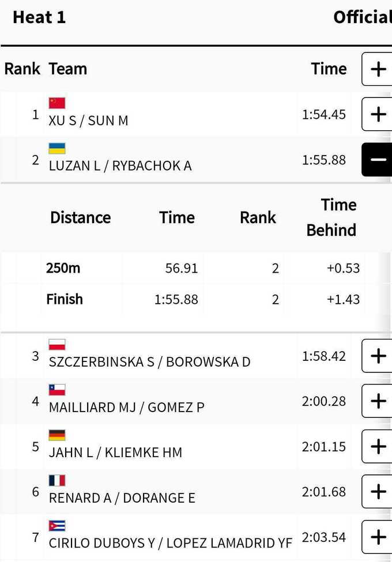Click team name RENARD A / DORANGE E
The height and width of the screenshot is (562, 392).
click(x=122, y=498)
